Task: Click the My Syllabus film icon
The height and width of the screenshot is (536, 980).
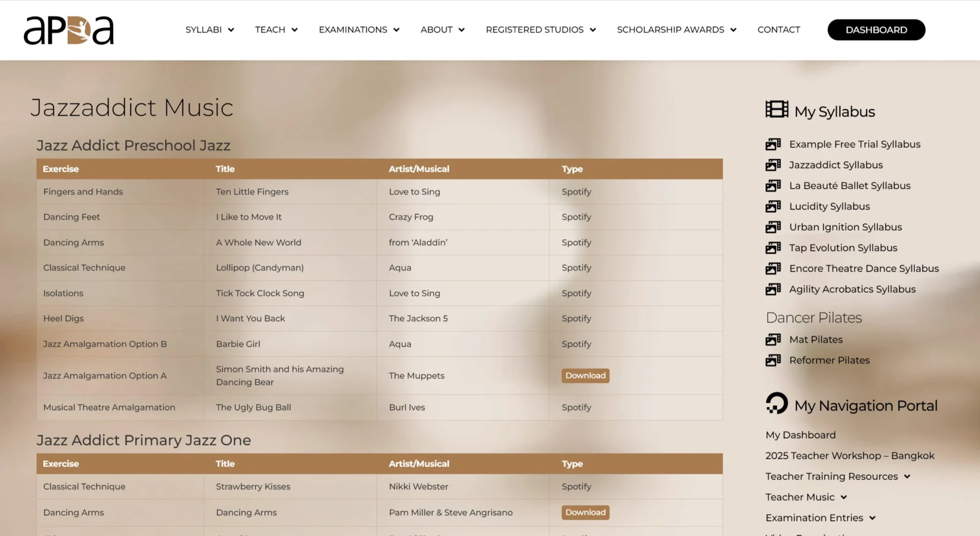Action: pyautogui.click(x=776, y=109)
